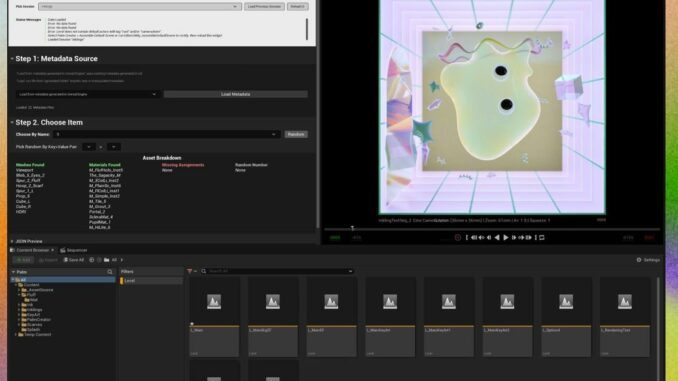Select the Scenes folder
Screen dimensions: 678x381
point(32,325)
